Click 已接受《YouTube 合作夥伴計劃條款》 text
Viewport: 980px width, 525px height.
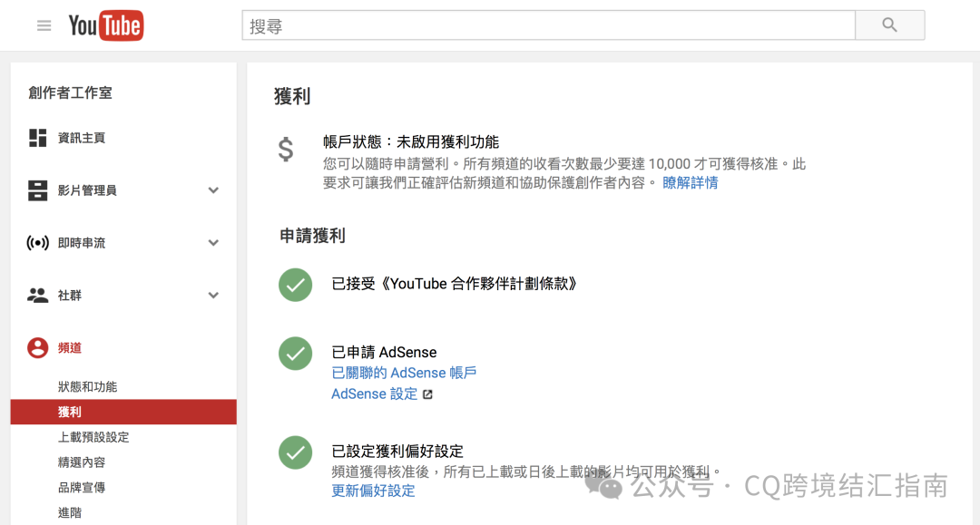coord(454,284)
